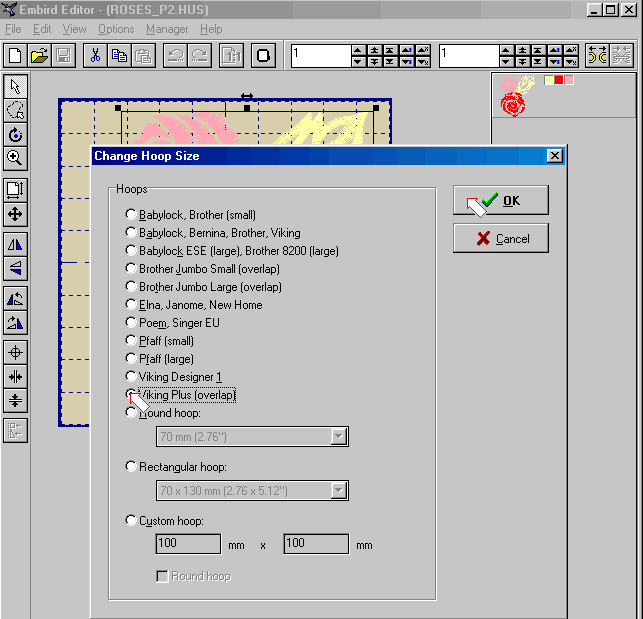This screenshot has height=619, width=643.
Task: Select Babylock, Brother (small) hoop
Action: [191, 215]
